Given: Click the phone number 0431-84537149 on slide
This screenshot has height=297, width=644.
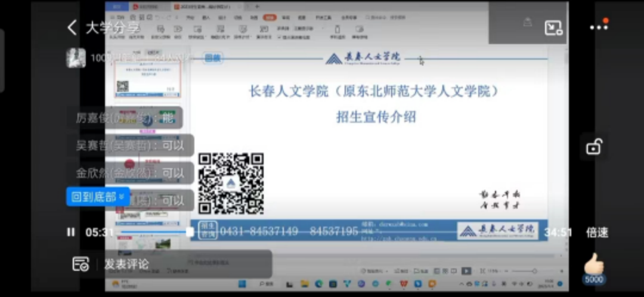Looking at the screenshot, I should (x=259, y=231).
